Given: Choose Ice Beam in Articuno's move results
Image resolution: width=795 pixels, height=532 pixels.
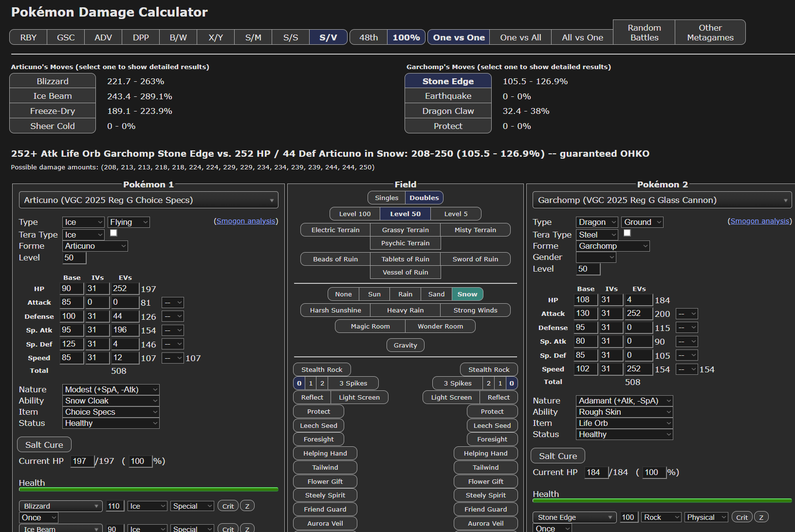Looking at the screenshot, I should (x=53, y=96).
